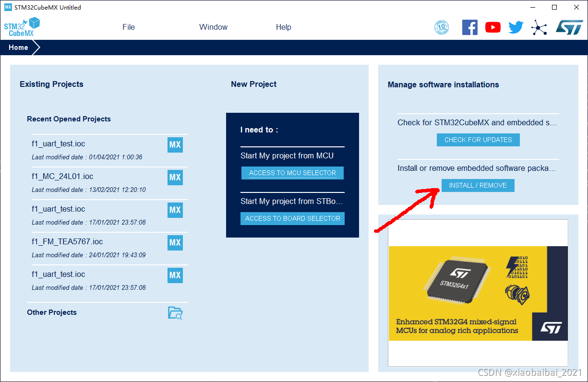Click Last modified date 13/02/2021 12:20:10
Screen dimensions: 588x382
[89, 190]
